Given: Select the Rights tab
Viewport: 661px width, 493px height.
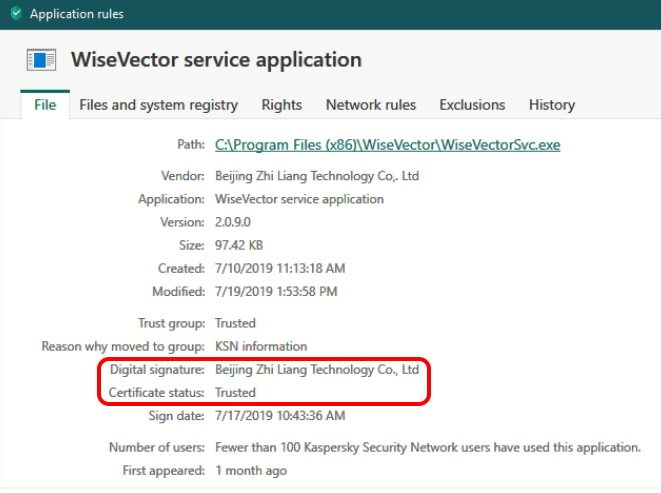Looking at the screenshot, I should coord(282,105).
